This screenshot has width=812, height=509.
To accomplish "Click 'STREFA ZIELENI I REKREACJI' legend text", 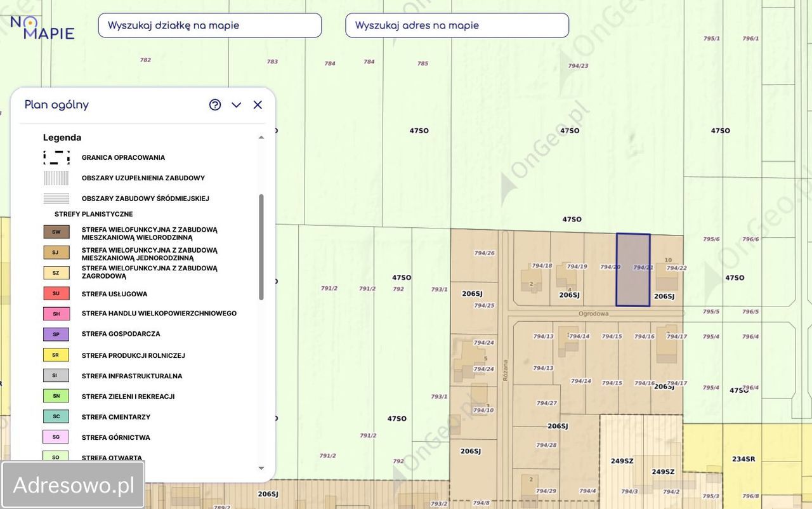I will click(x=128, y=397).
